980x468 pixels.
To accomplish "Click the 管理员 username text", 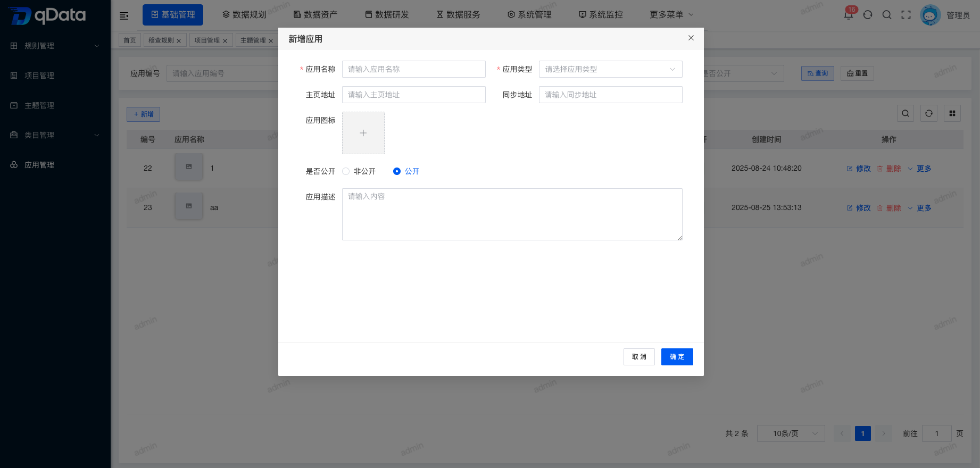I will (x=958, y=15).
